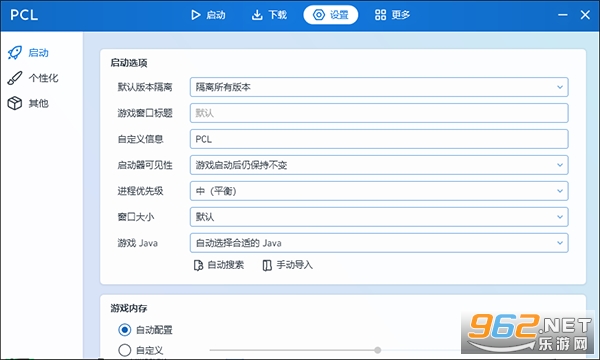The image size is (600, 360).
Task: Open the 其他 other sidebar section
Action: click(x=28, y=103)
